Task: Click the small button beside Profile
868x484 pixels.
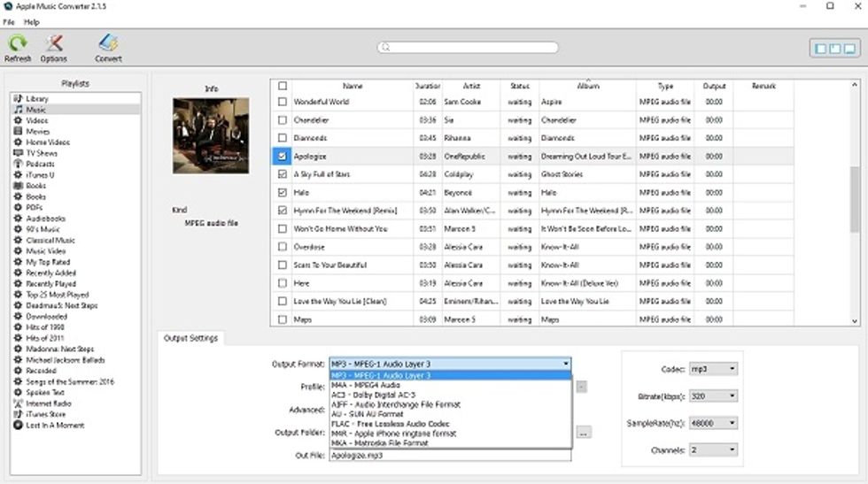Action: (581, 387)
